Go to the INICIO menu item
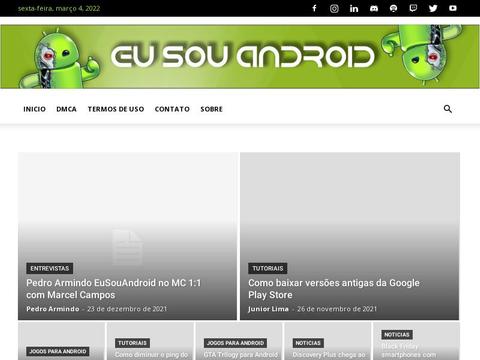 pyautogui.click(x=35, y=109)
